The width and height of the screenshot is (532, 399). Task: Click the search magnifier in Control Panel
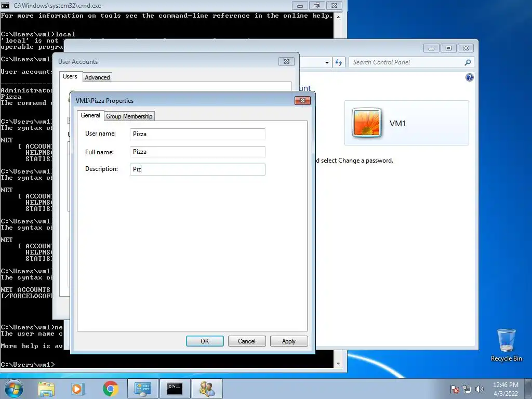click(468, 62)
